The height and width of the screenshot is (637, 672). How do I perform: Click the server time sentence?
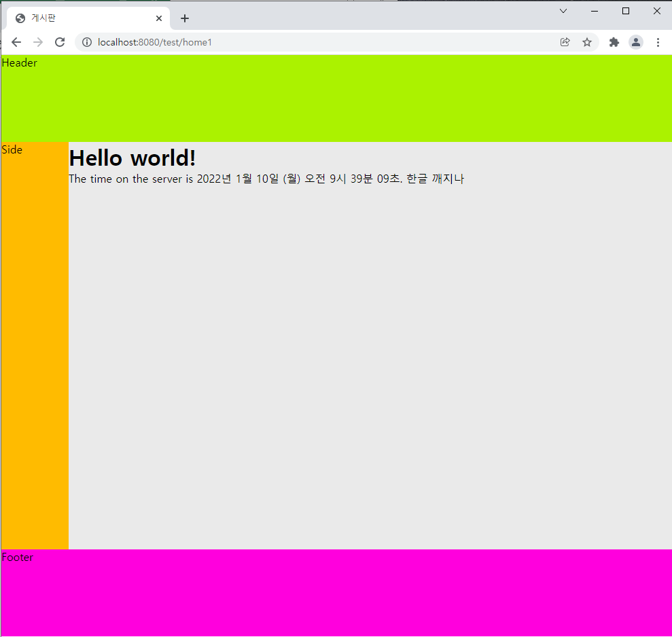266,179
